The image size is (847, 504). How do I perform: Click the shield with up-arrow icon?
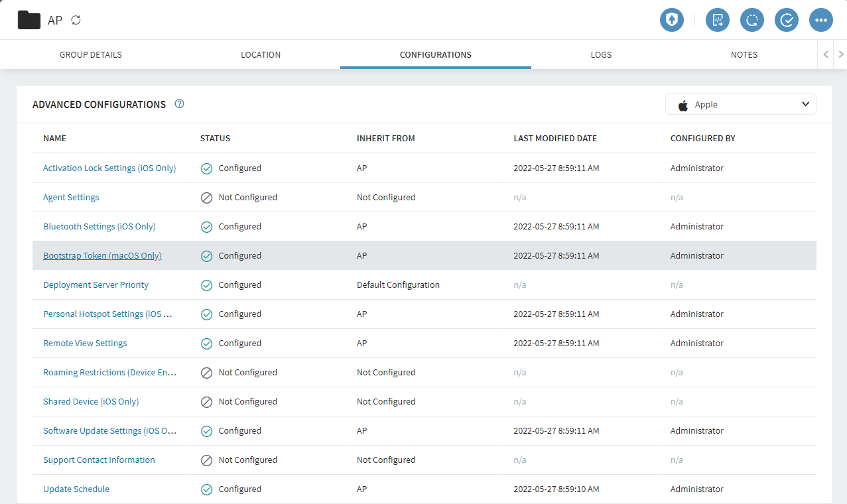click(x=671, y=20)
